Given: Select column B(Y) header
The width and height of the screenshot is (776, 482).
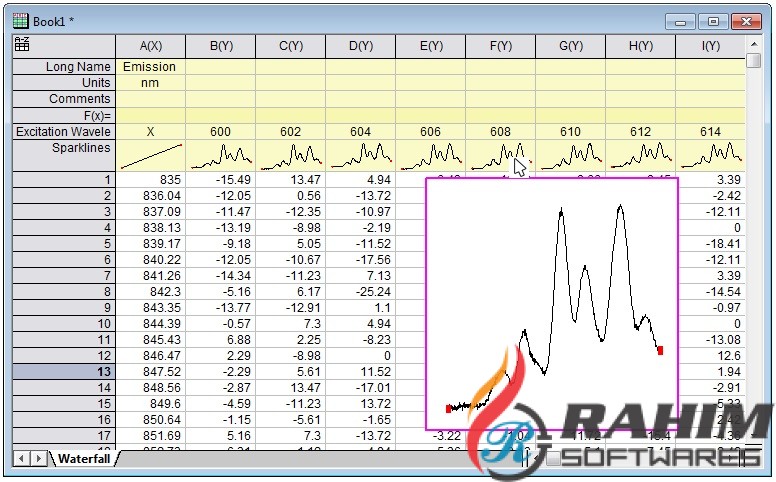Looking at the screenshot, I should (221, 46).
